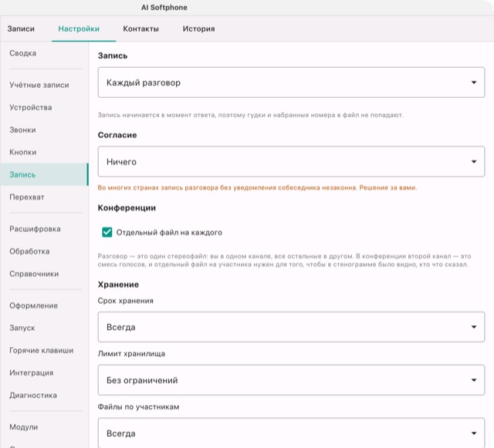Image resolution: width=494 pixels, height=448 pixels.
Task: Click the Согласие section heading
Action: [117, 135]
